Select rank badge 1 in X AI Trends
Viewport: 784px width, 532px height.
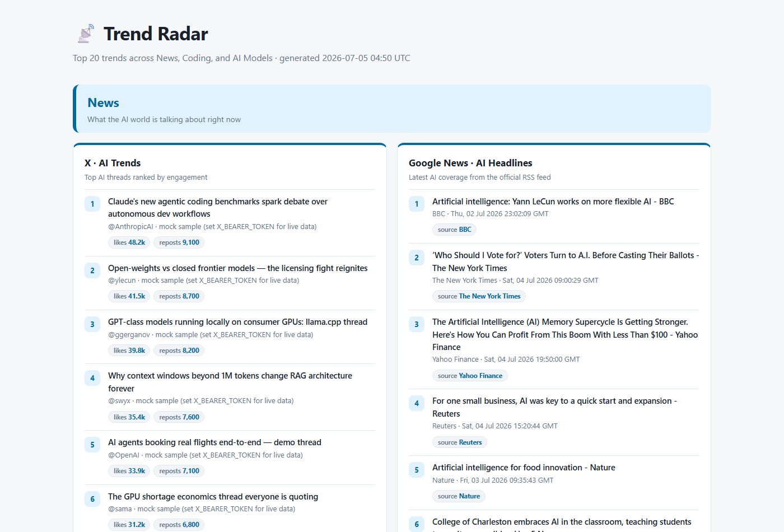(x=92, y=204)
